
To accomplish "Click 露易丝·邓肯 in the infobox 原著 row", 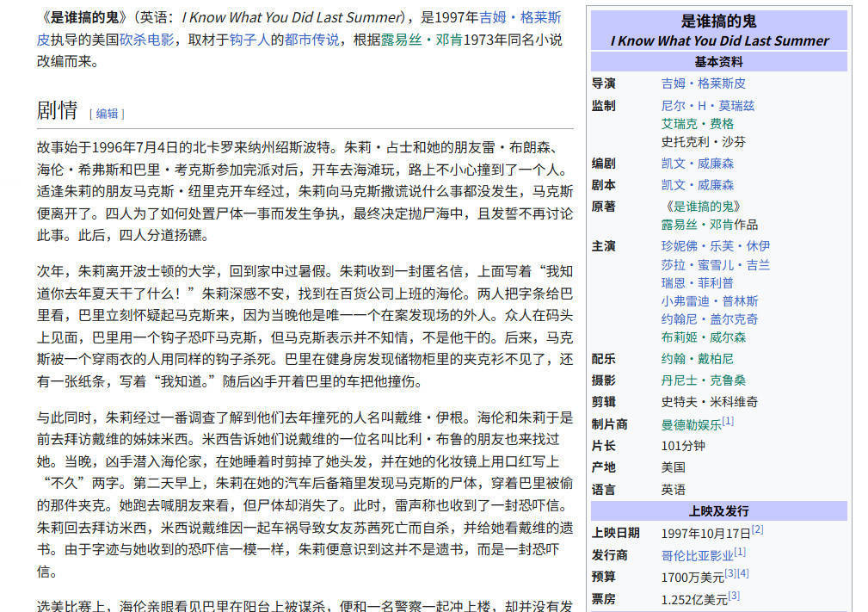I will click(x=691, y=225).
